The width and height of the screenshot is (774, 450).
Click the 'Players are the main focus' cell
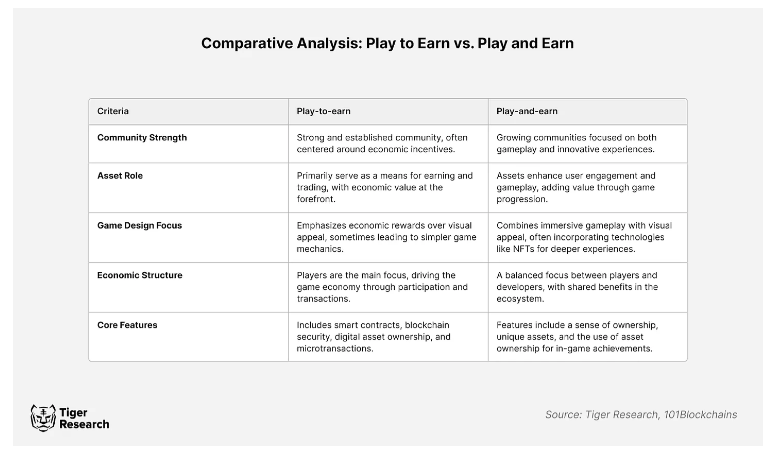tap(382, 287)
